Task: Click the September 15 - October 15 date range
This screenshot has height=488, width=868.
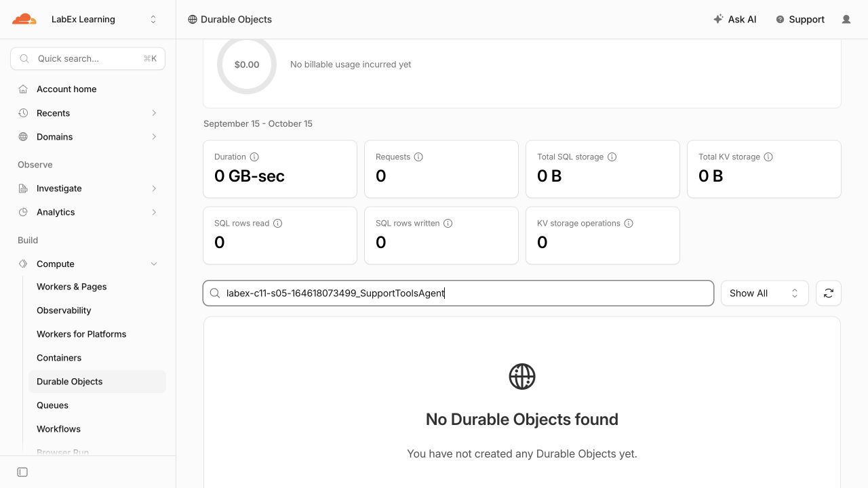Action: click(258, 123)
